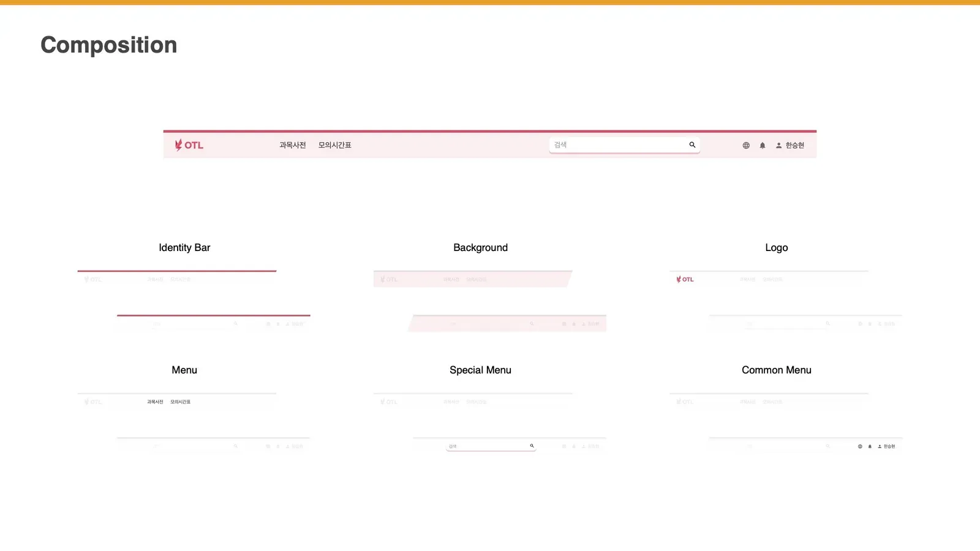Viewport: 980px width, 551px height.
Task: Click the Common Menu label
Action: 776,370
